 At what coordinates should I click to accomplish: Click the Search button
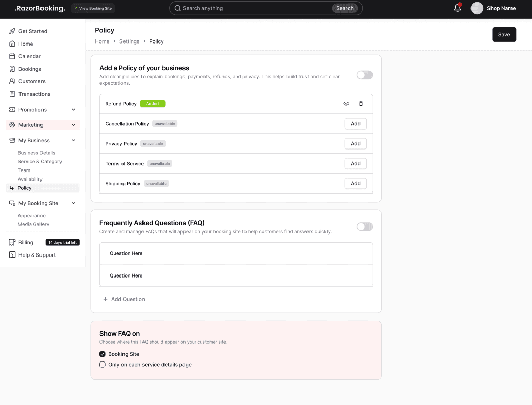click(x=345, y=8)
